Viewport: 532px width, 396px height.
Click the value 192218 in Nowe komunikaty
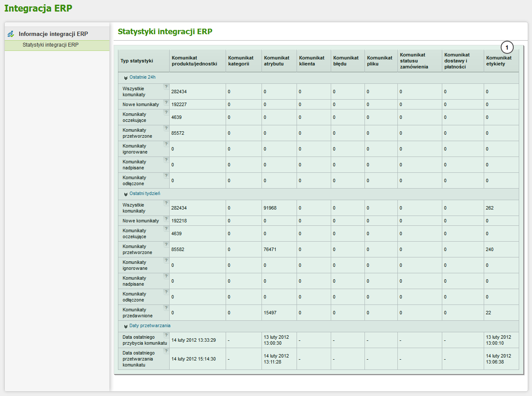tap(179, 221)
